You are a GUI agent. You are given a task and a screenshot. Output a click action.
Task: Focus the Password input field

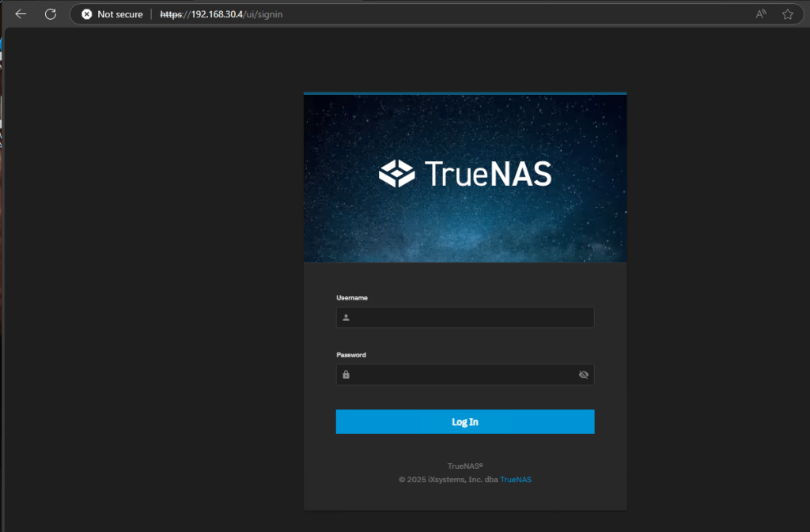tap(463, 375)
